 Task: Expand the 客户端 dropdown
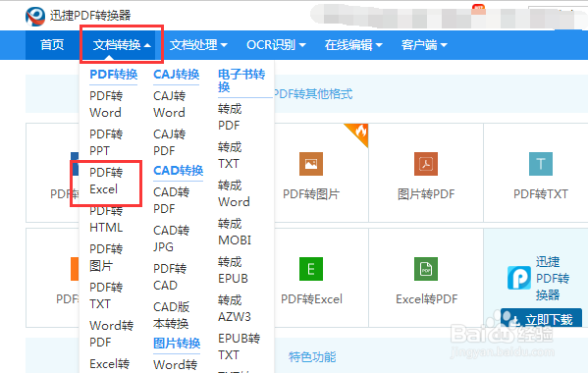424,45
